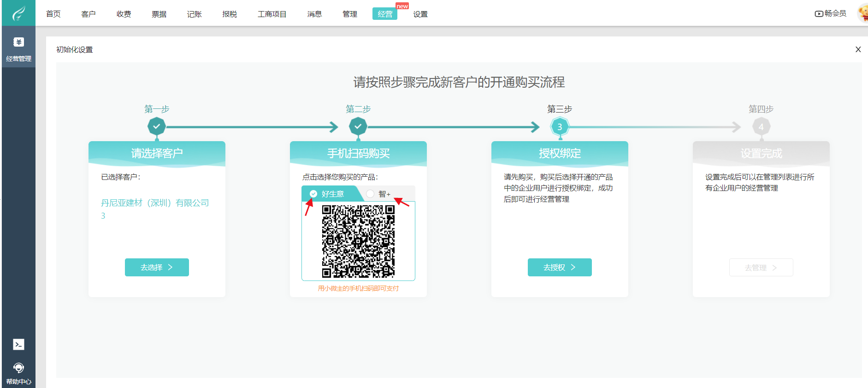Click the 去选择 button
This screenshot has height=388, width=868.
pos(157,267)
